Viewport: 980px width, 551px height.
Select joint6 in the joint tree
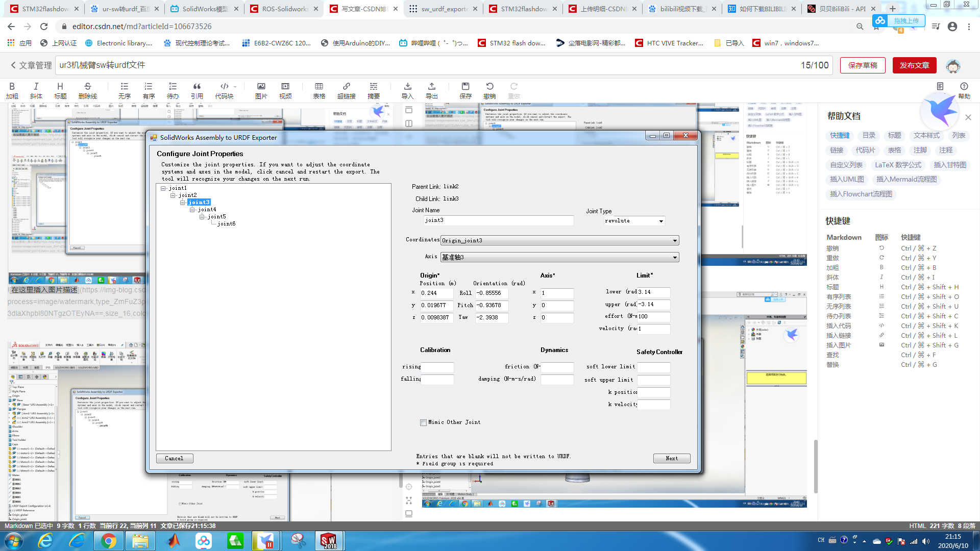click(x=226, y=224)
